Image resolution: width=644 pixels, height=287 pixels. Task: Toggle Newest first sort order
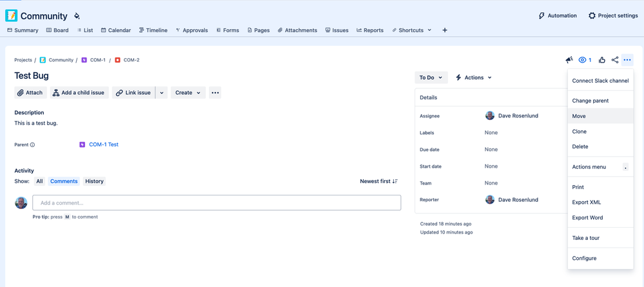pos(378,181)
